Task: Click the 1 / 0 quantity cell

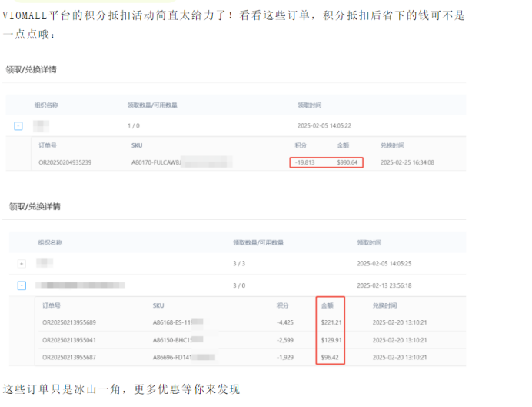Action: [134, 126]
